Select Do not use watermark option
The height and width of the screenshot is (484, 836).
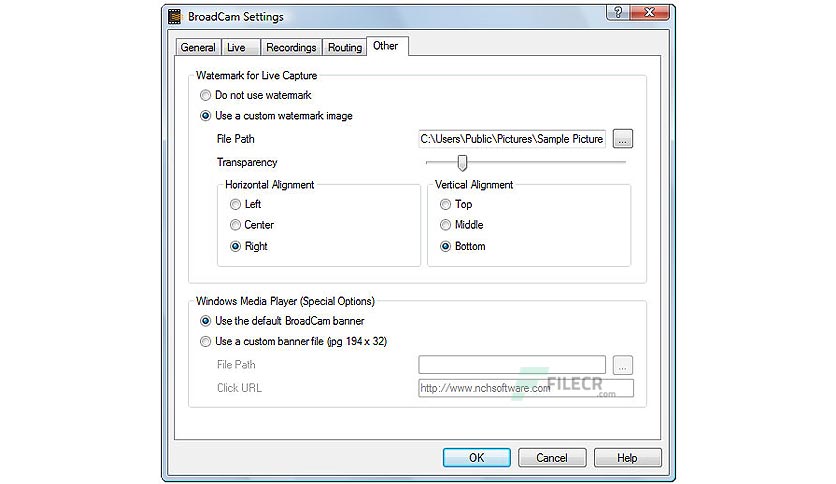(x=255, y=95)
